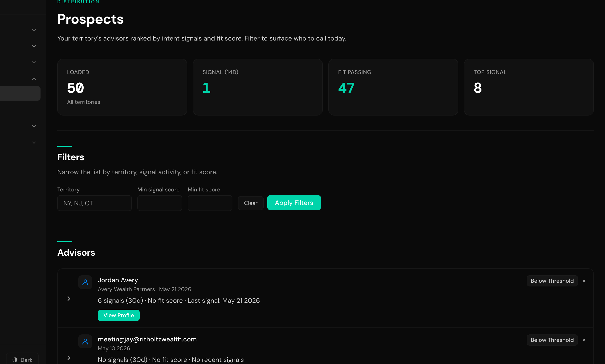Click the Jordan Avery name text

[x=118, y=280]
